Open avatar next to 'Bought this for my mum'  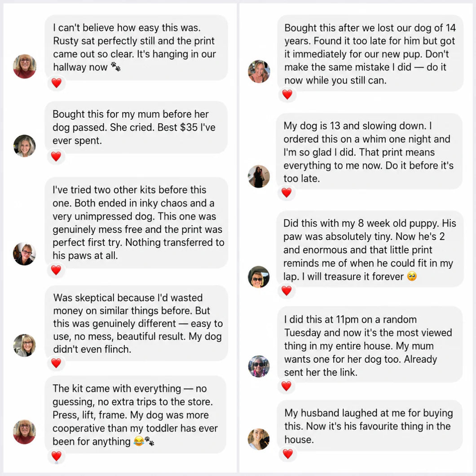click(x=25, y=146)
